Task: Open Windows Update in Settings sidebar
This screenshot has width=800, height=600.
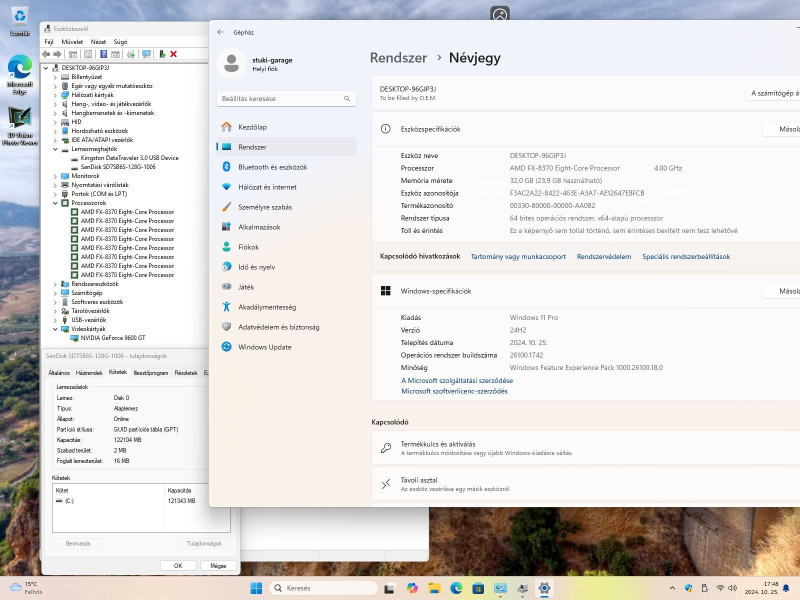Action: click(286, 347)
